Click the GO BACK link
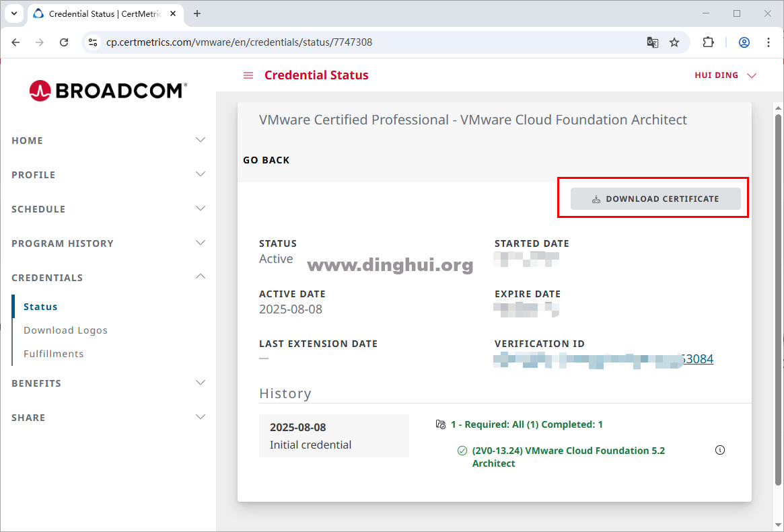 (x=266, y=160)
